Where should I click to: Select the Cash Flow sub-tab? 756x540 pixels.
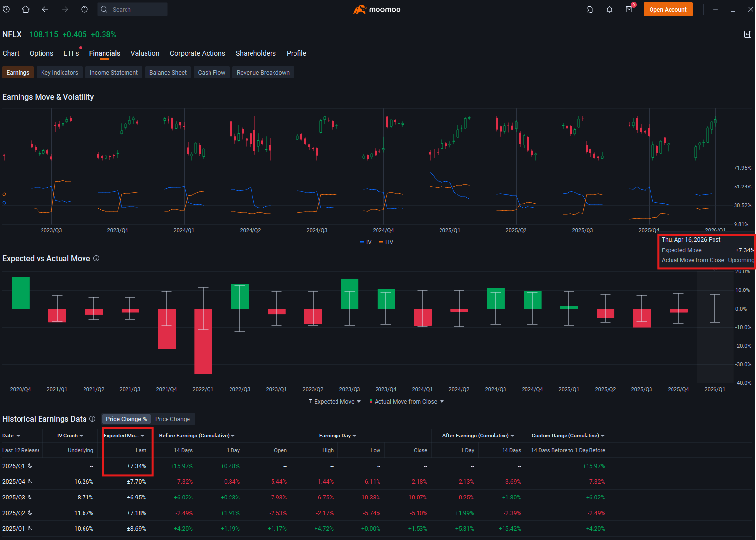point(211,72)
